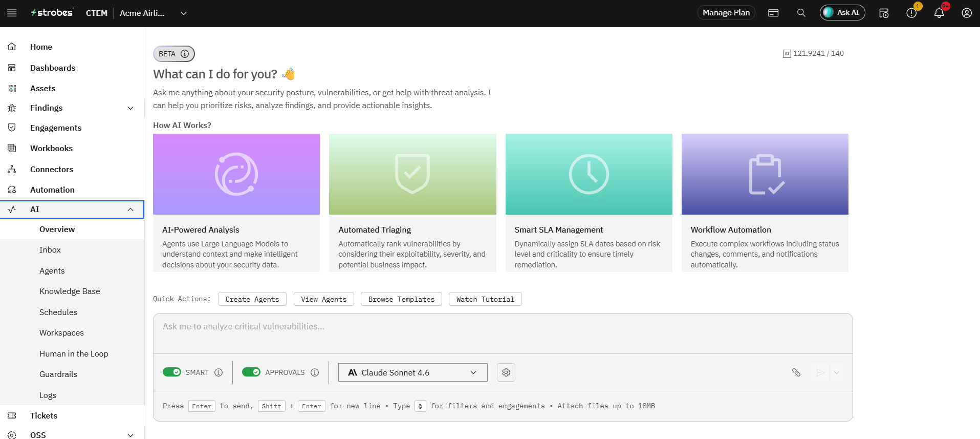Open the Workflow Automation card image
This screenshot has height=439, width=980.
click(x=765, y=174)
